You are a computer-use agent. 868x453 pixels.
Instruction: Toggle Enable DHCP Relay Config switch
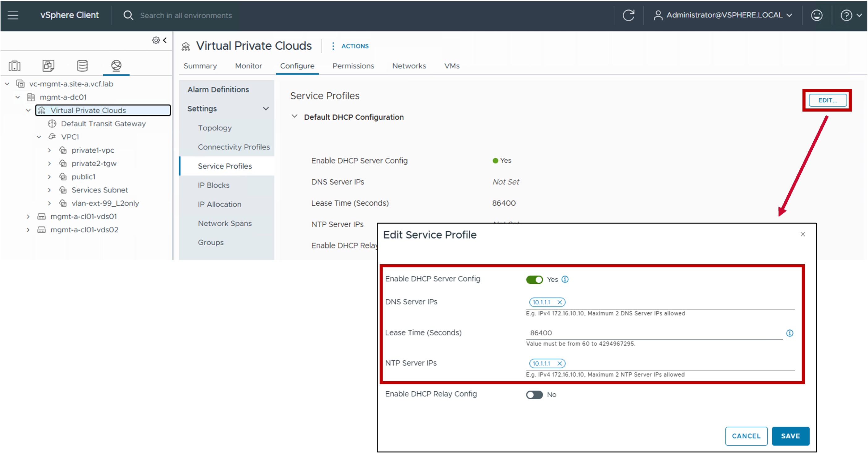pyautogui.click(x=534, y=395)
